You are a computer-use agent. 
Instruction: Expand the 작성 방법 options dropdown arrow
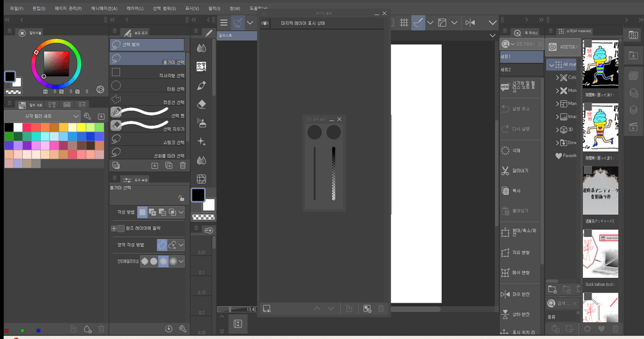(x=181, y=212)
